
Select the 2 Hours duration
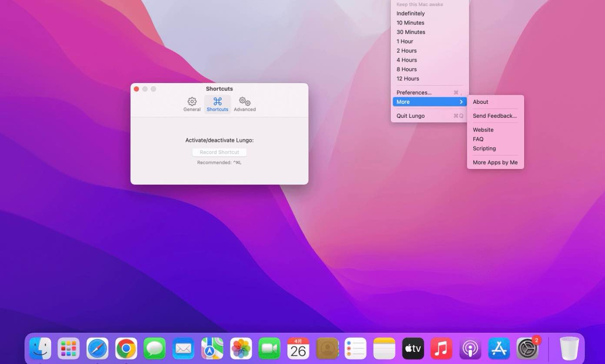pos(406,51)
